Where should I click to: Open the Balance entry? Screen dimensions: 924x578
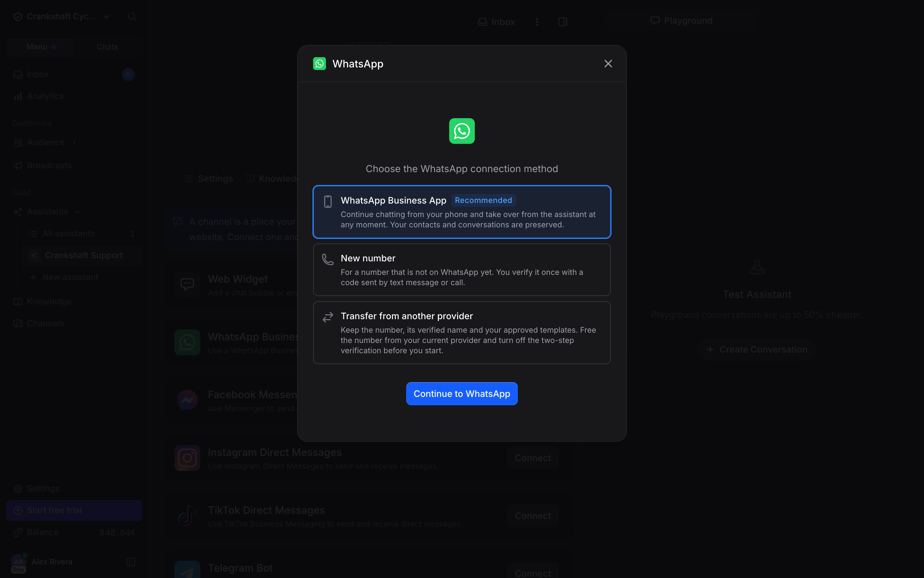coord(74,532)
